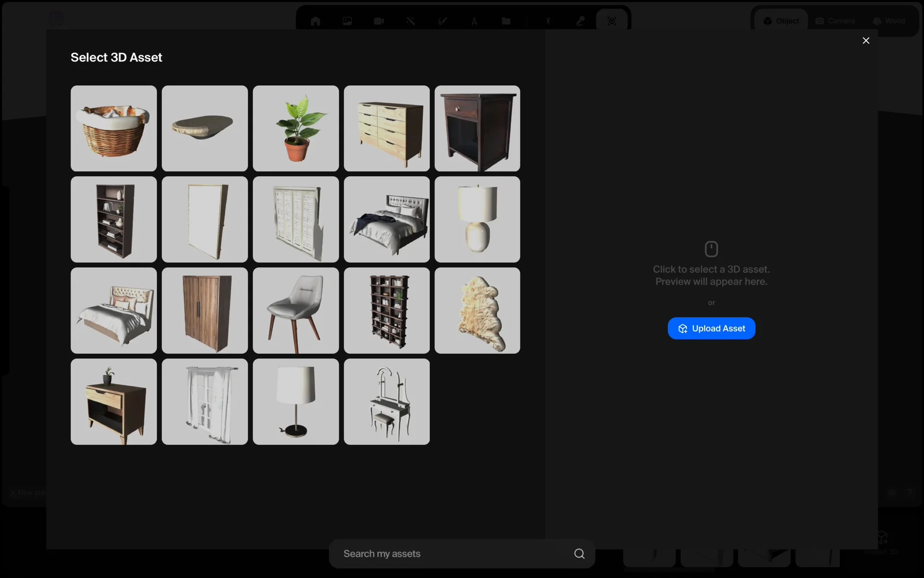Select the wicker basket 3D asset
The width and height of the screenshot is (924, 578).
point(114,129)
